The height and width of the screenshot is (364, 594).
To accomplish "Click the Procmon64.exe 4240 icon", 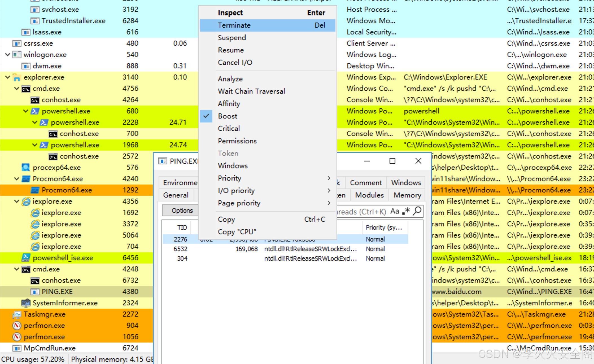I will [x=26, y=179].
